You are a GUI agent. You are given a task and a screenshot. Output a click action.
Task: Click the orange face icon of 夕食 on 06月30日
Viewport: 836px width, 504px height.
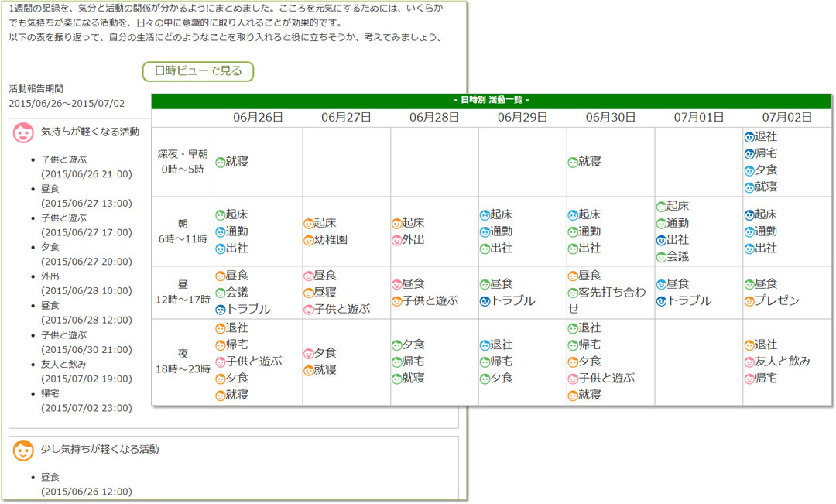573,362
